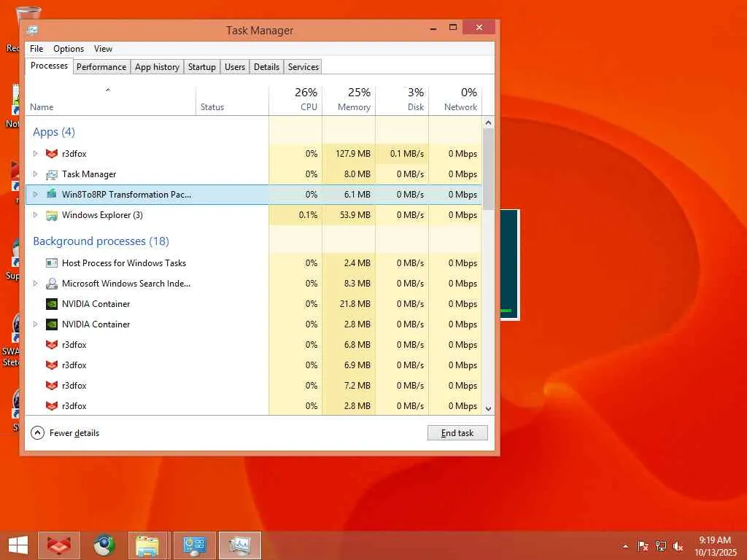Image resolution: width=747 pixels, height=560 pixels.
Task: Click the process list scrollbar thumb
Action: point(488,168)
